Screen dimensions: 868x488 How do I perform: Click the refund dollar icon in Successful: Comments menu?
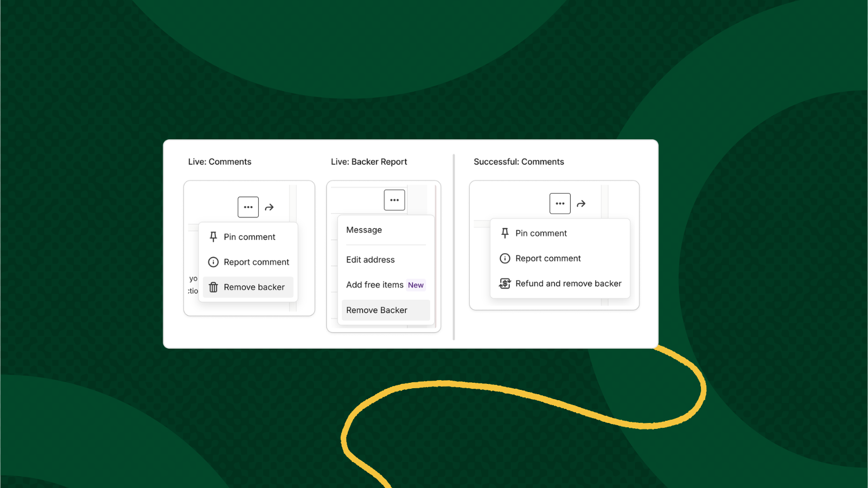(505, 284)
